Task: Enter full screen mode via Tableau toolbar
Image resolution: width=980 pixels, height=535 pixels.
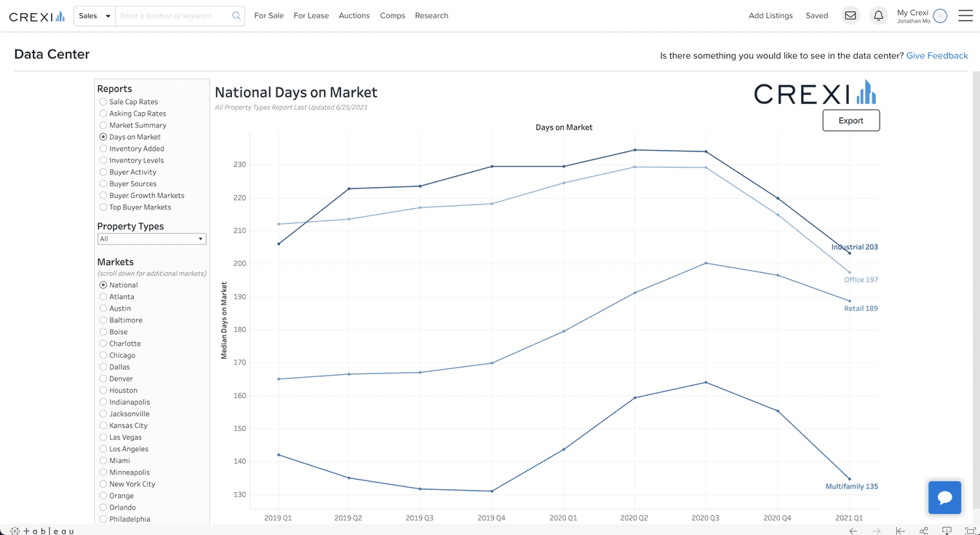Action: point(969,531)
